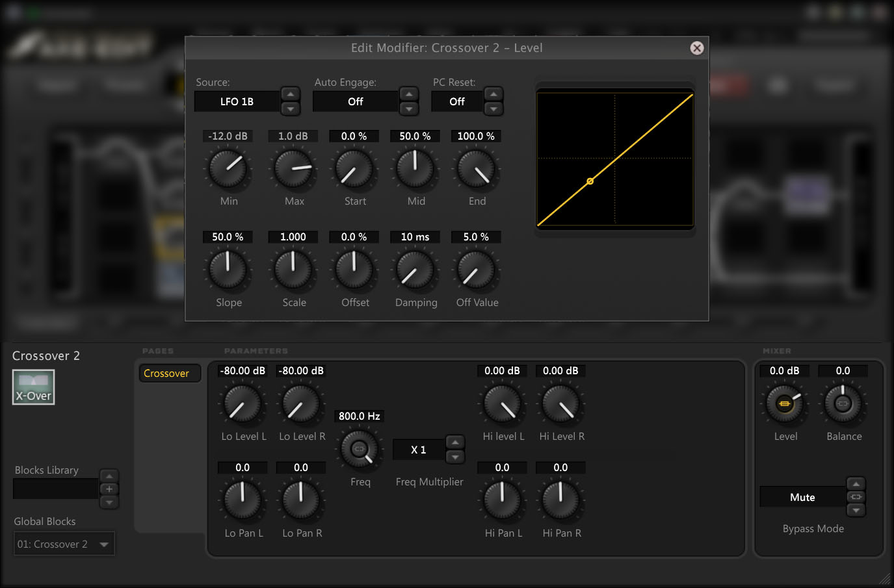This screenshot has height=588, width=894.
Task: Open the Auto Engage Off selector
Action: coord(355,101)
